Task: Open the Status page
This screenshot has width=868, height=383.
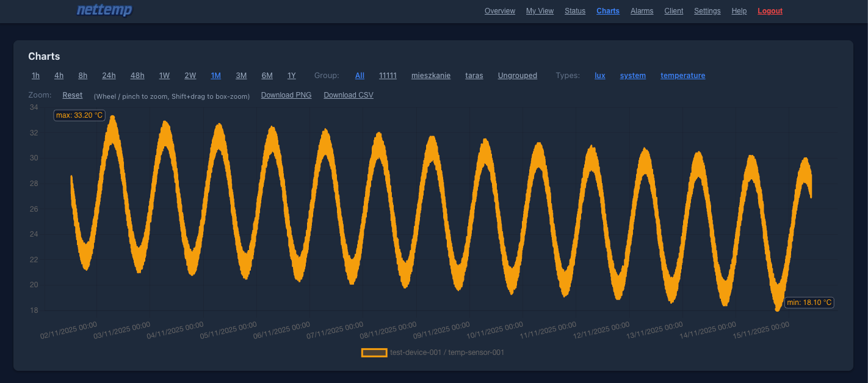Action: pyautogui.click(x=574, y=11)
